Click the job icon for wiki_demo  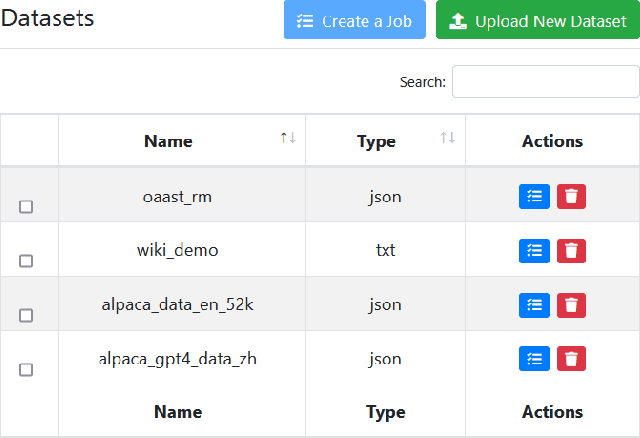(534, 251)
